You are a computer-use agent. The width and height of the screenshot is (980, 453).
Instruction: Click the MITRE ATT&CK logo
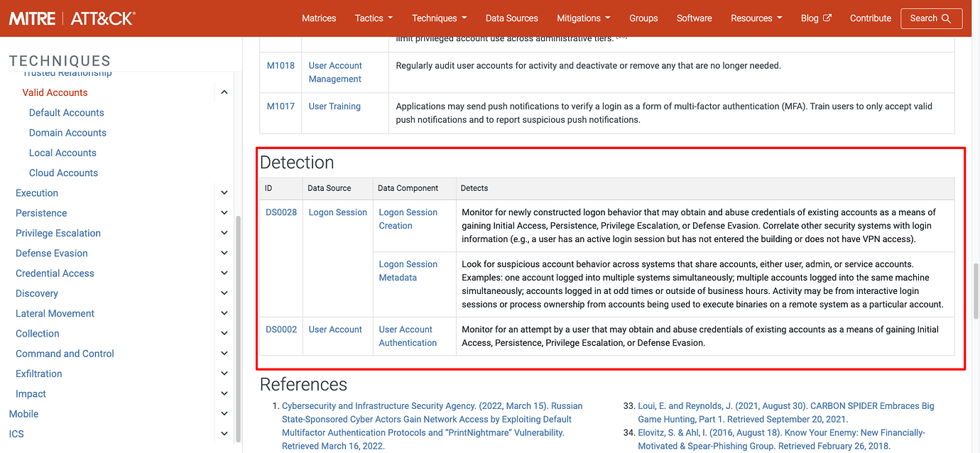coord(72,18)
